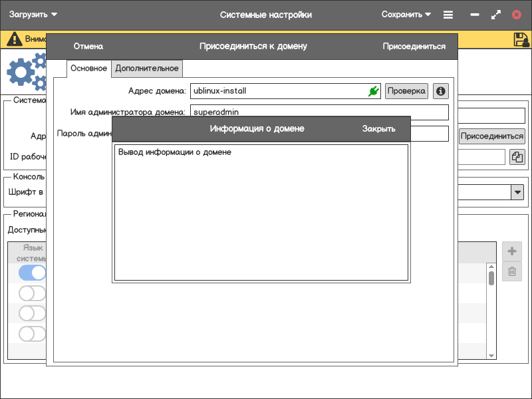Click the Проверка button

pyautogui.click(x=406, y=91)
